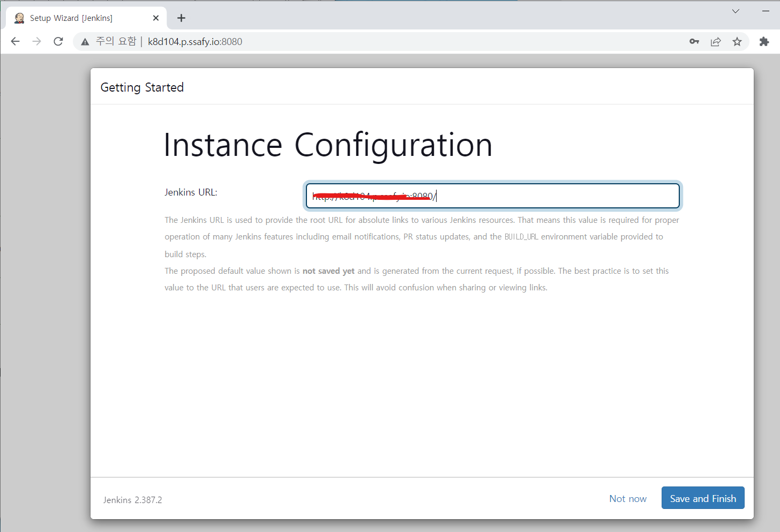Click the browser back arrow
The image size is (780, 532).
[15, 41]
